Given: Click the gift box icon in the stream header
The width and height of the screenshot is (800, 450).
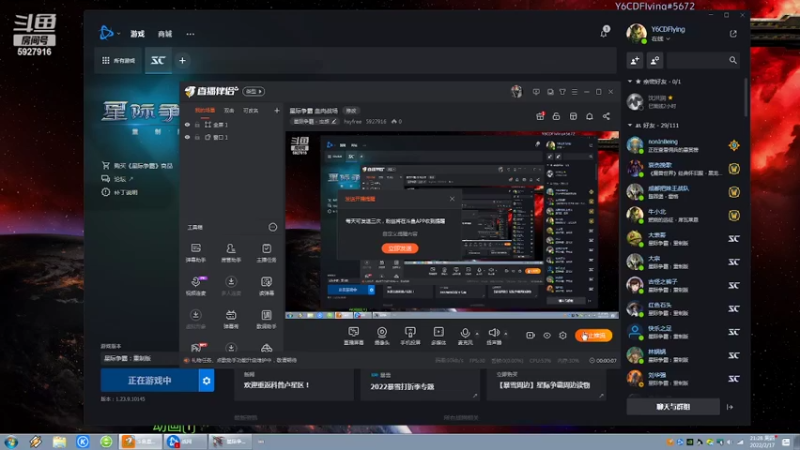Looking at the screenshot, I should (x=540, y=116).
